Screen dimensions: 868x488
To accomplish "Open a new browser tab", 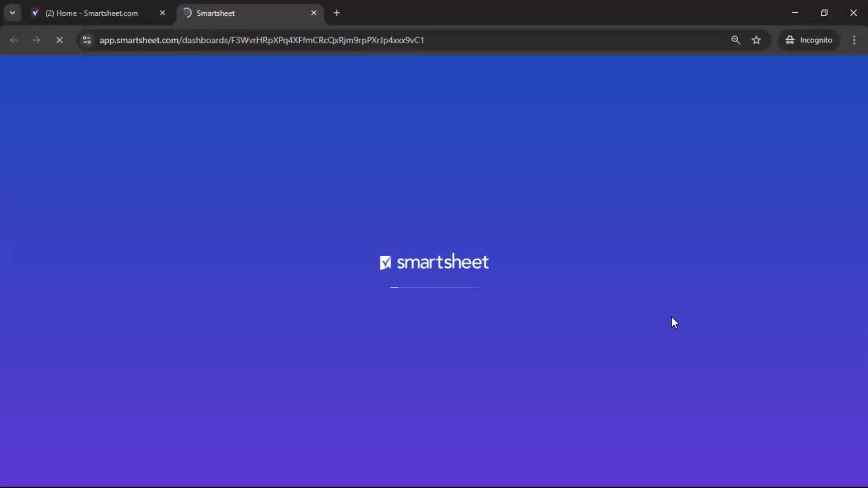I will click(x=337, y=13).
